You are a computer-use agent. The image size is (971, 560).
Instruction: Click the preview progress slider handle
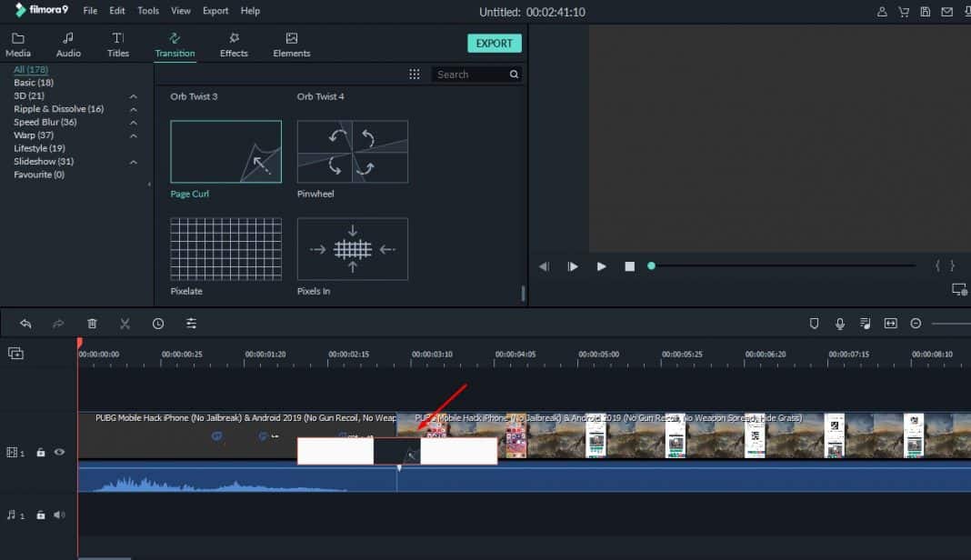651,265
